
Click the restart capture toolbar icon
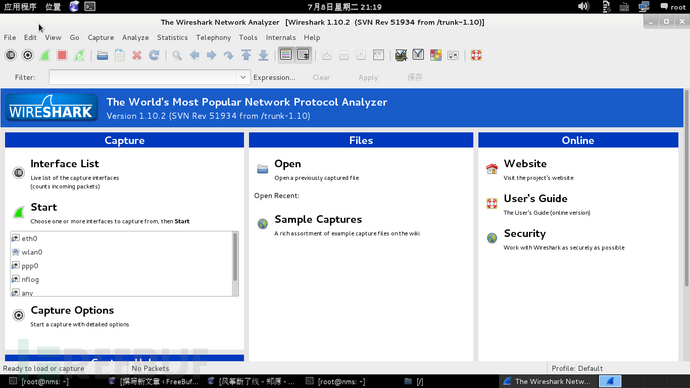pos(79,55)
